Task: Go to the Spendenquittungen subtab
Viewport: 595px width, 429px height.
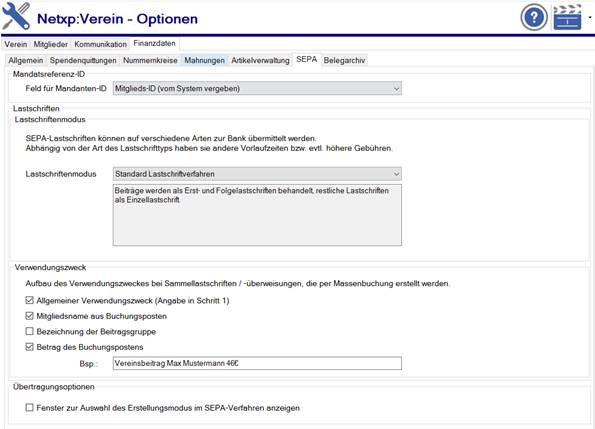Action: [x=83, y=61]
